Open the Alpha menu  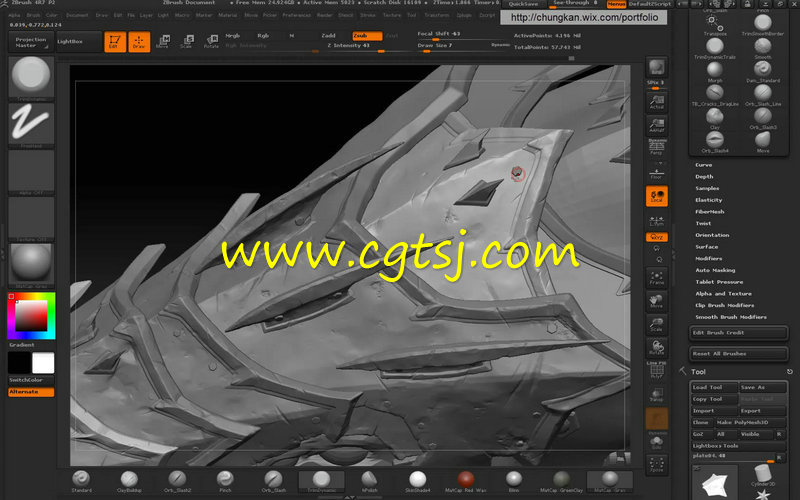click(14, 15)
